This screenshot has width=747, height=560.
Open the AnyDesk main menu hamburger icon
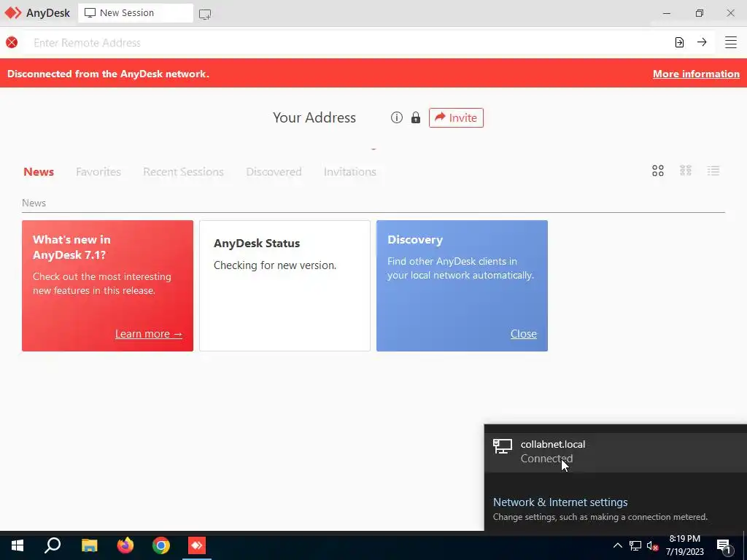coord(730,42)
